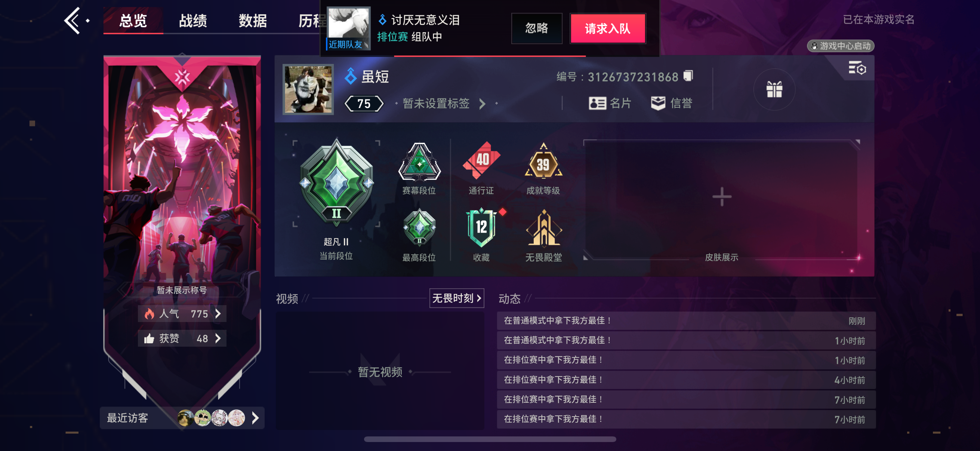Click the bottom horizontal scrollbar
Screen dimensions: 980x451
point(490,439)
